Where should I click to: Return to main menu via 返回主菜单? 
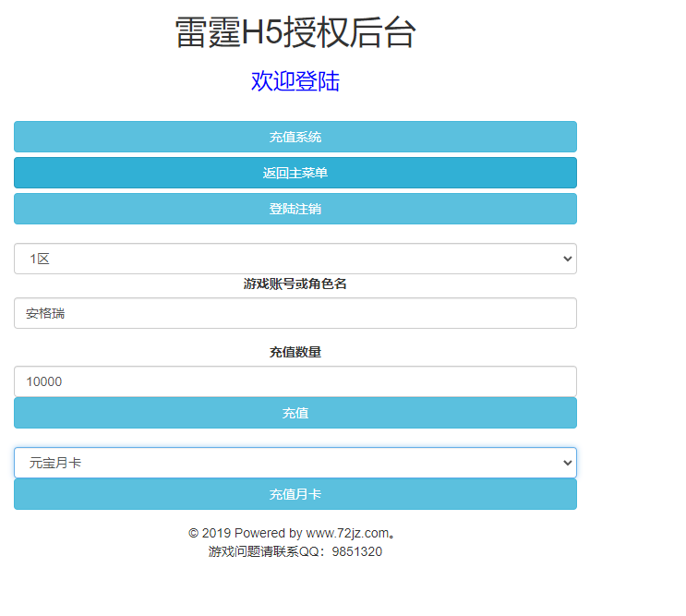click(x=295, y=173)
